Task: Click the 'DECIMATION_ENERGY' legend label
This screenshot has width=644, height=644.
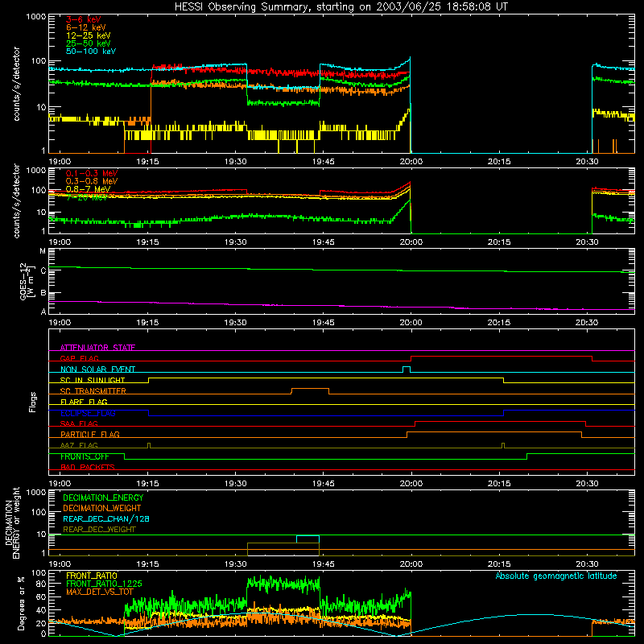Action: tap(103, 497)
